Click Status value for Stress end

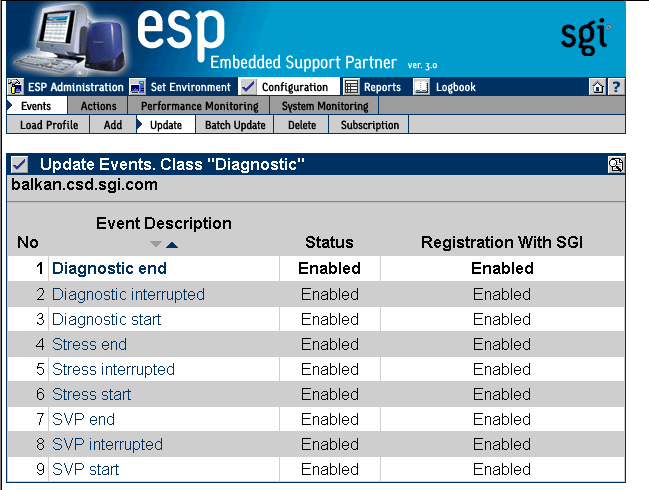330,344
